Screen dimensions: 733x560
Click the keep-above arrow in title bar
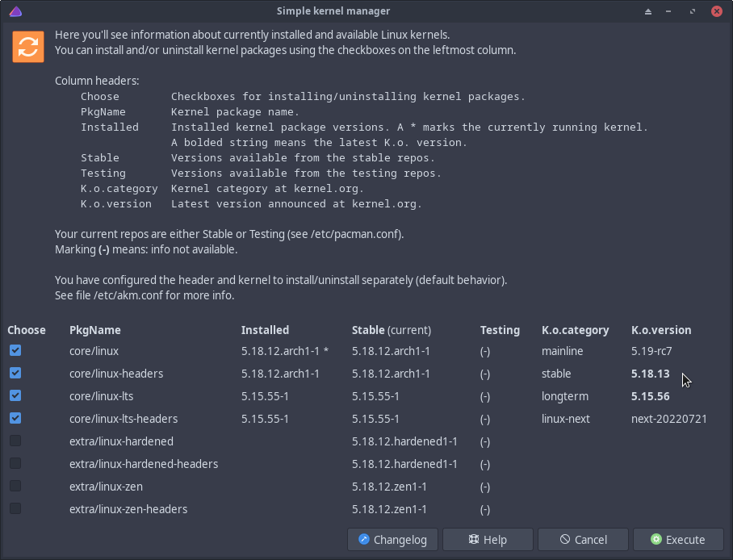(647, 11)
